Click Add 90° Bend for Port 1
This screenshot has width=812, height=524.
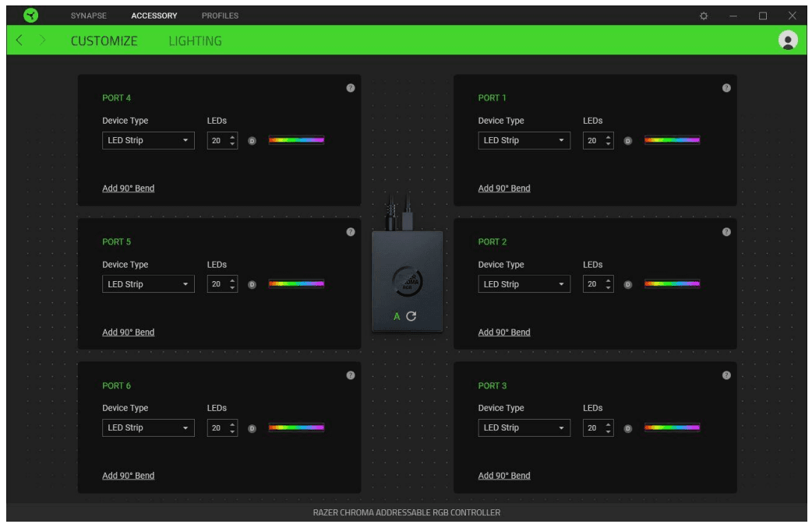503,188
